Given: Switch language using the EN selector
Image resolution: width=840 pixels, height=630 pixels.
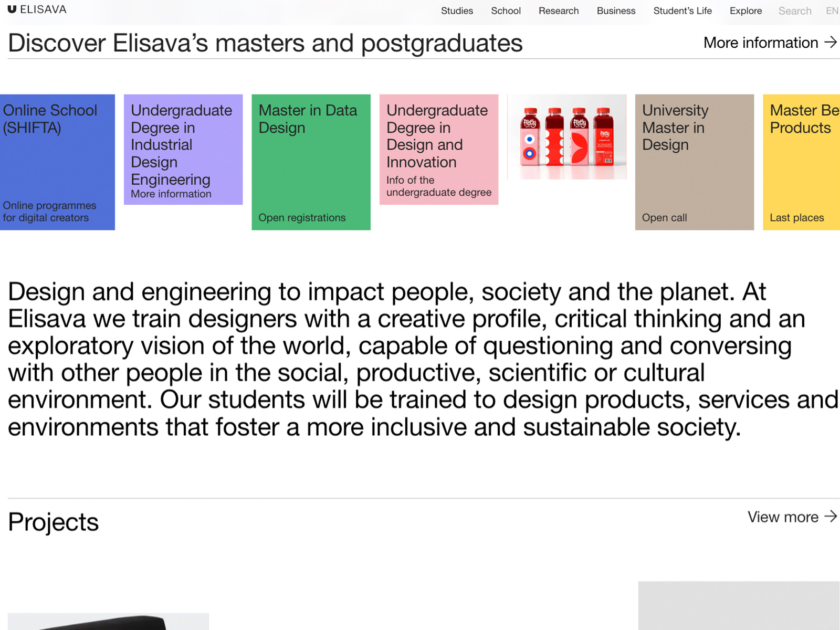Looking at the screenshot, I should click(x=832, y=10).
